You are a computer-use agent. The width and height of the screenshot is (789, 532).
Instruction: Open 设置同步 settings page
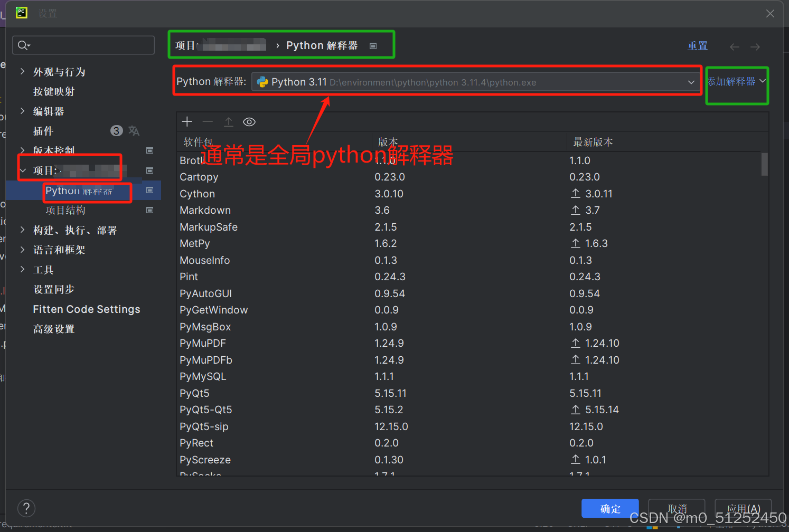(x=54, y=289)
